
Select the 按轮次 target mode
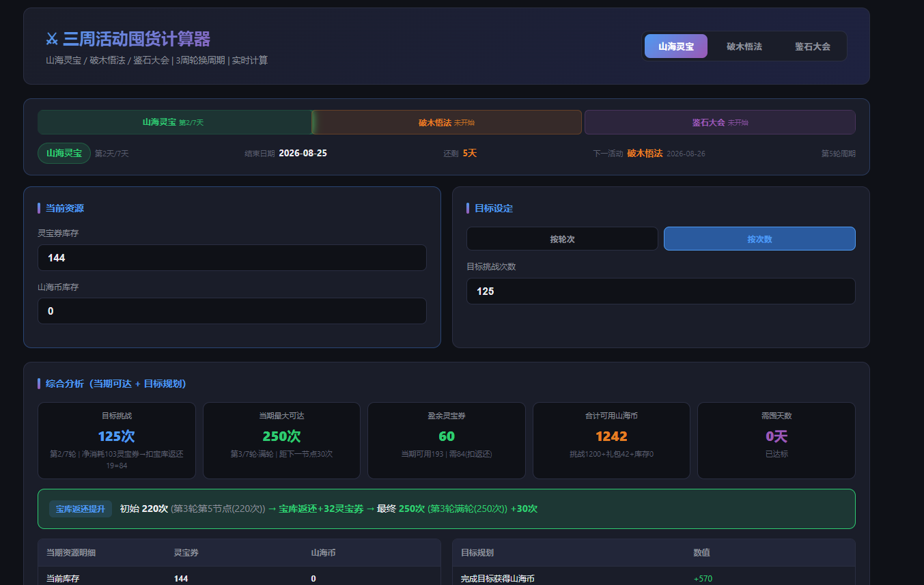pyautogui.click(x=562, y=239)
